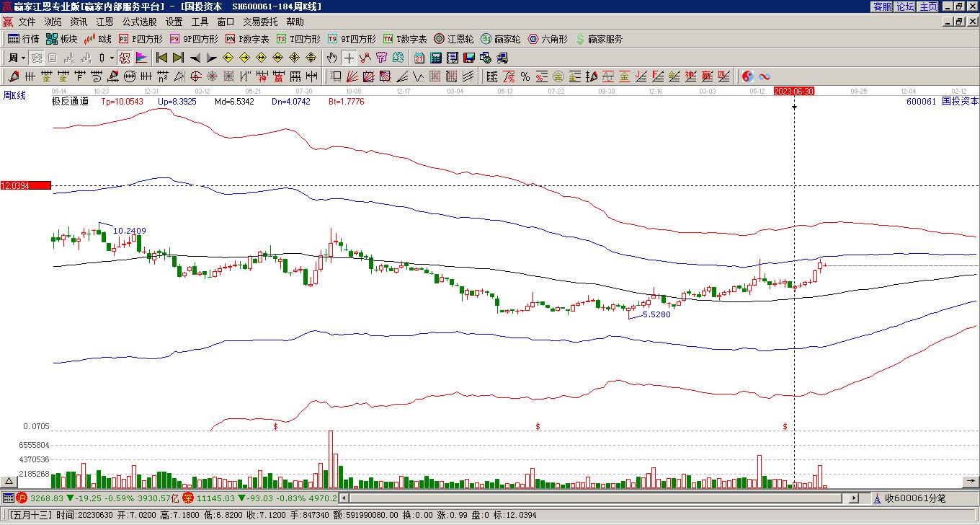Click the save floppy disk icon

coord(468,58)
